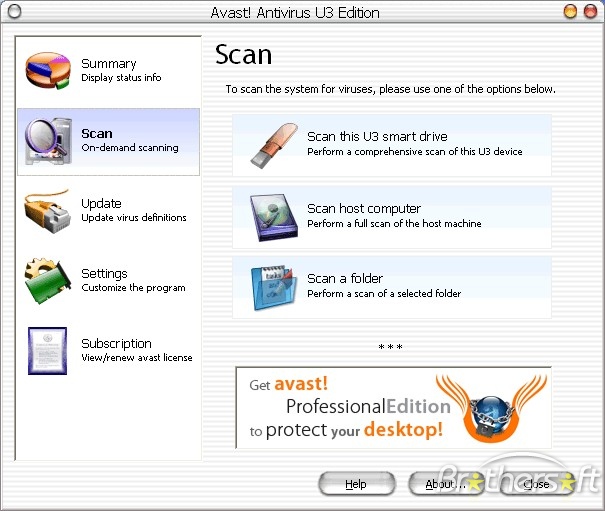Click 'Perform a scan of a selected folder' text
Screen dimensions: 605x511
click(x=384, y=294)
